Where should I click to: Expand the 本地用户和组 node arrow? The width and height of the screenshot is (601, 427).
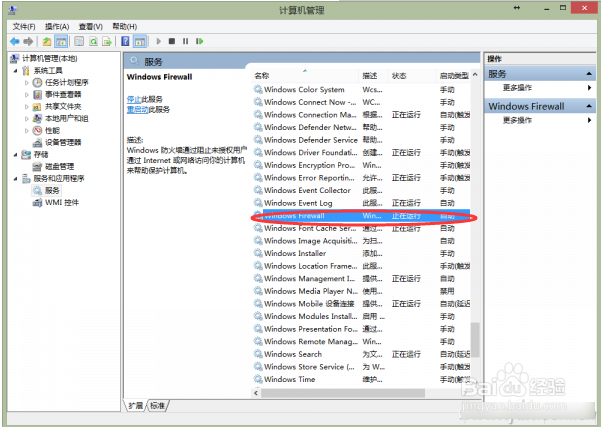pos(26,119)
